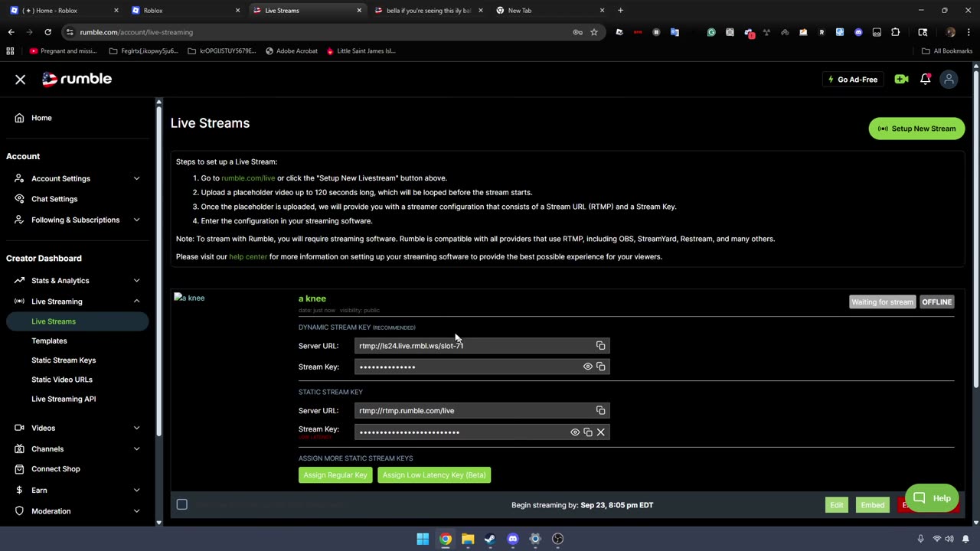
Task: Copy the dynamic Server URL
Action: pos(600,346)
